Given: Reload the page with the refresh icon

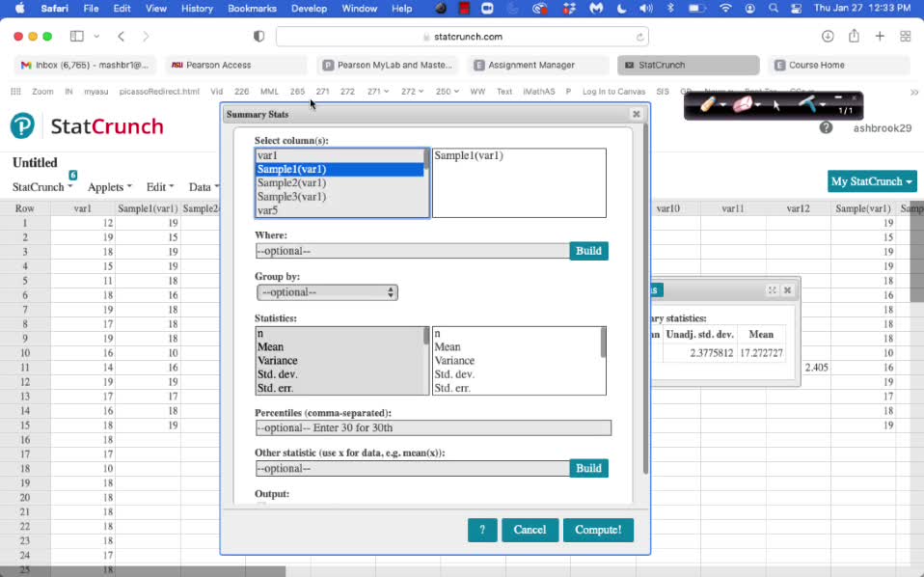Looking at the screenshot, I should [639, 37].
